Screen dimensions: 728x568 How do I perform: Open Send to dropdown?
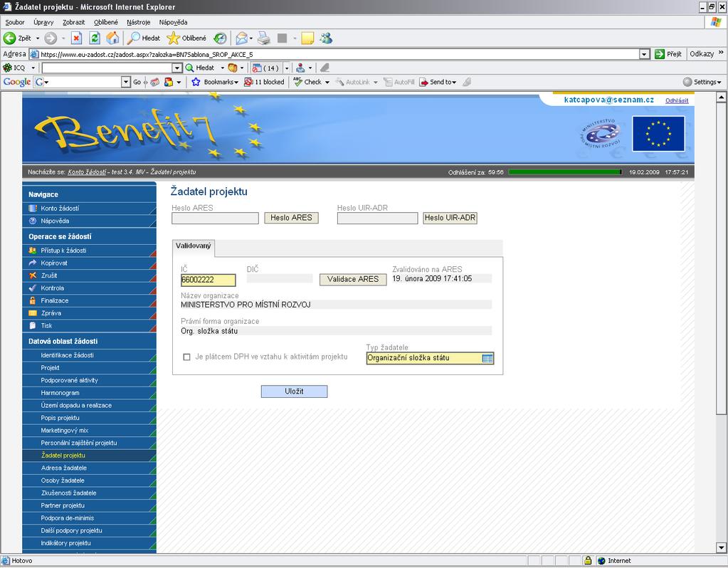pos(454,82)
